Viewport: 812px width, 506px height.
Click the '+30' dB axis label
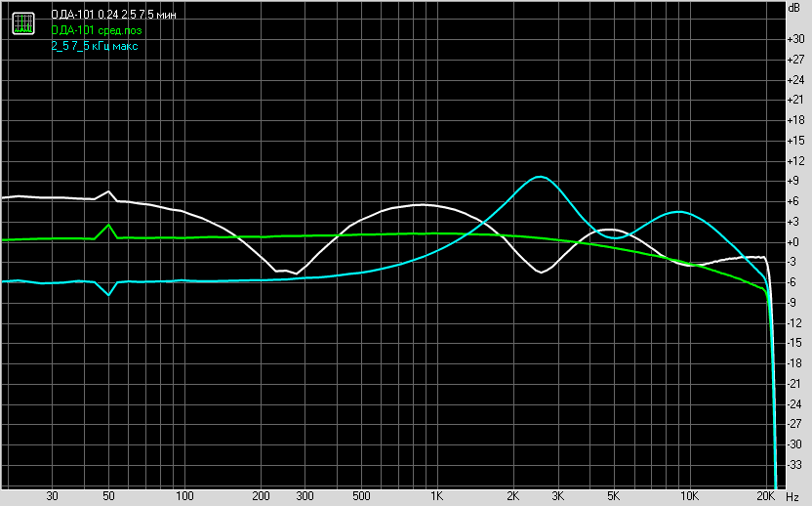coord(795,39)
